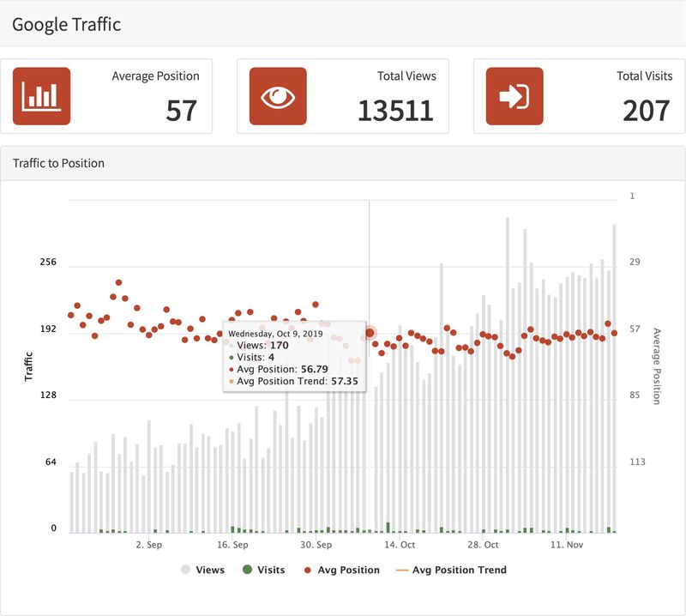Click the 64 Traffic axis tick label
The width and height of the screenshot is (686, 616).
tap(51, 462)
